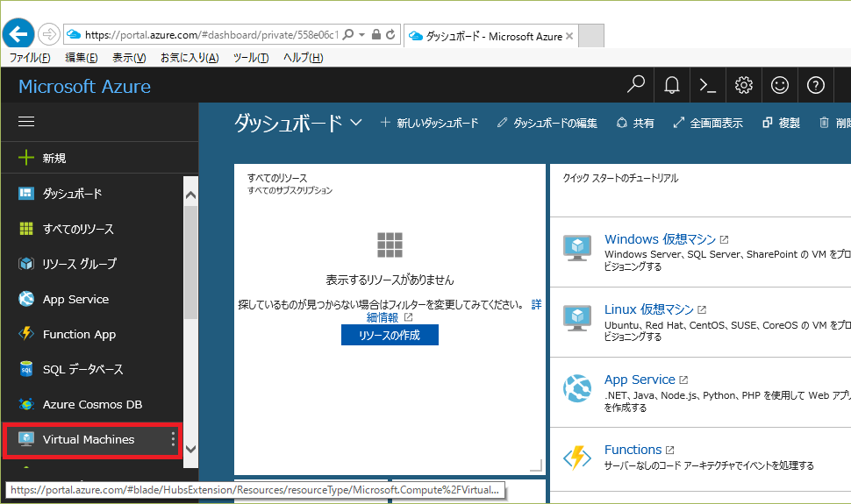Click the Microsoft Azure logo text

(85, 86)
